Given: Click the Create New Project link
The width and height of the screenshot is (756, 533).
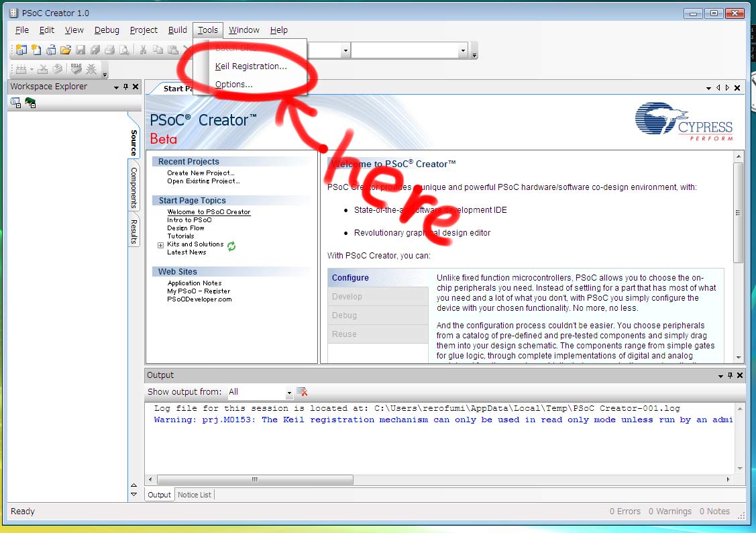Looking at the screenshot, I should [x=201, y=173].
